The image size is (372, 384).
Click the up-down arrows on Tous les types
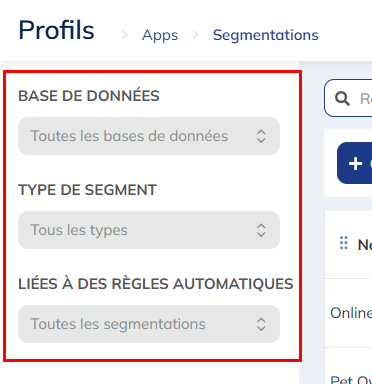[261, 230]
